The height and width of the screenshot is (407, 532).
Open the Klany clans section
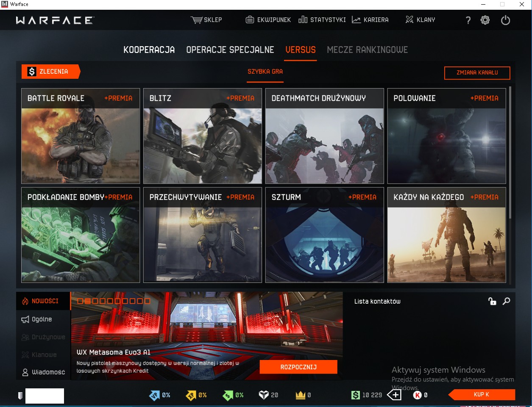(420, 20)
